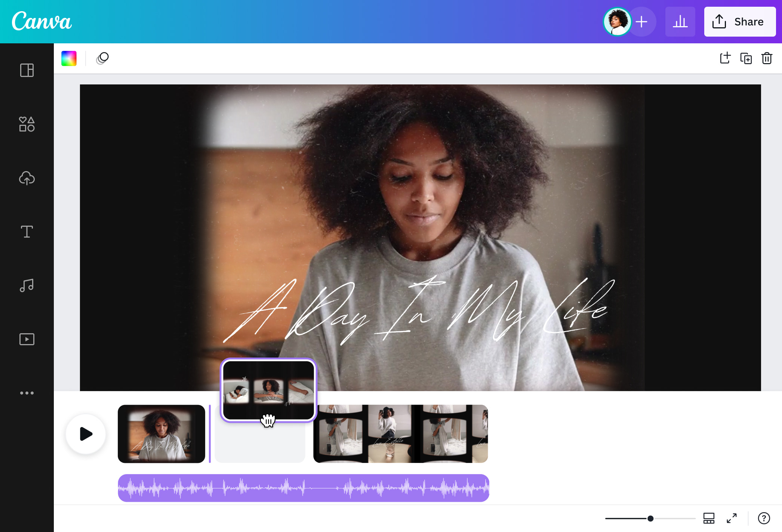Screen dimensions: 782x532
Task: Open the Text panel
Action: pyautogui.click(x=27, y=232)
